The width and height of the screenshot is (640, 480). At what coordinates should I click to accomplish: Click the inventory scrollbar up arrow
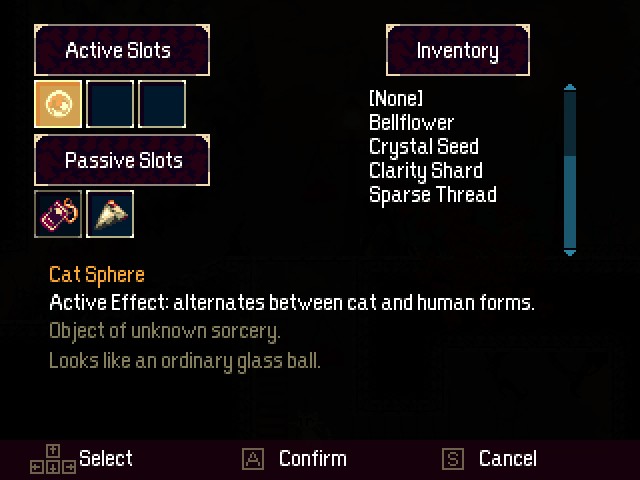pos(570,89)
